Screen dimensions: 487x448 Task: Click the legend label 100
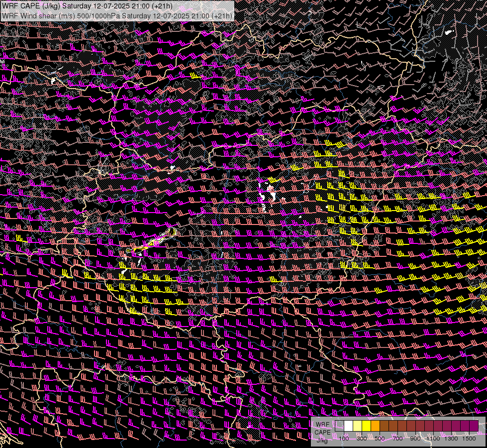[344, 439]
